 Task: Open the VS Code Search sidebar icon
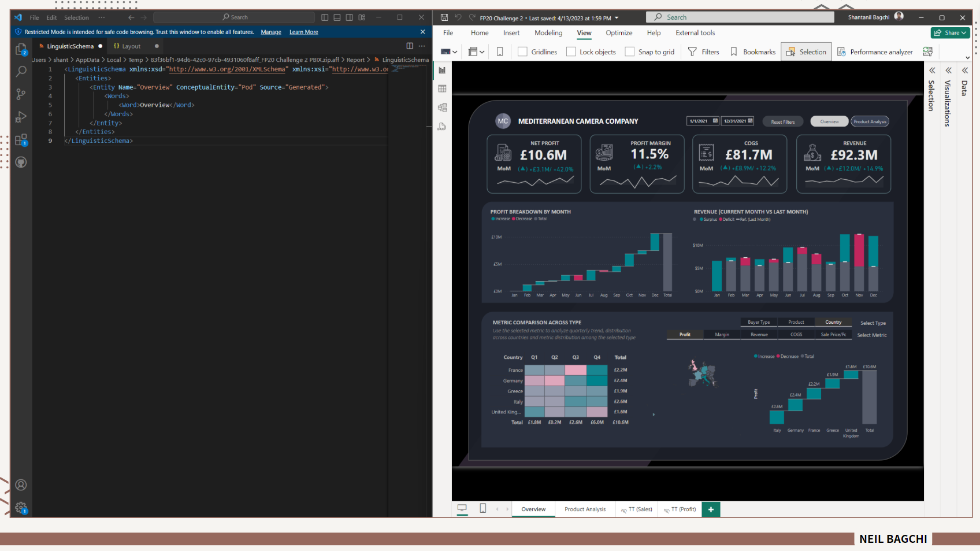pos(21,71)
